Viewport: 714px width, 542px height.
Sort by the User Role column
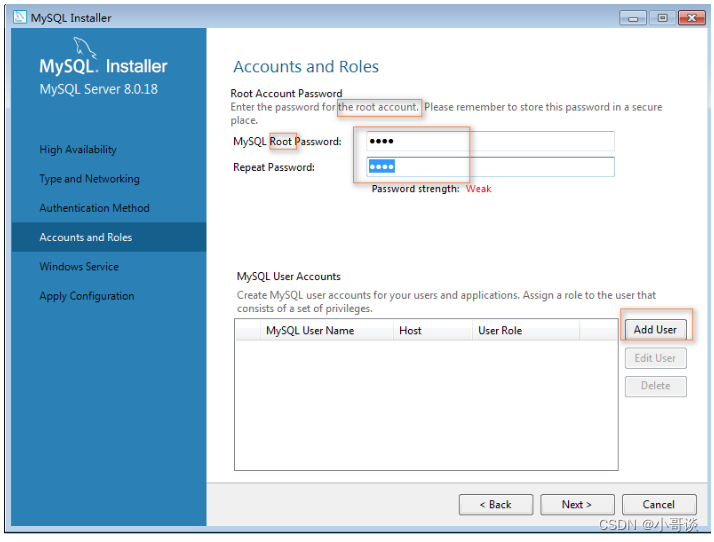click(525, 331)
